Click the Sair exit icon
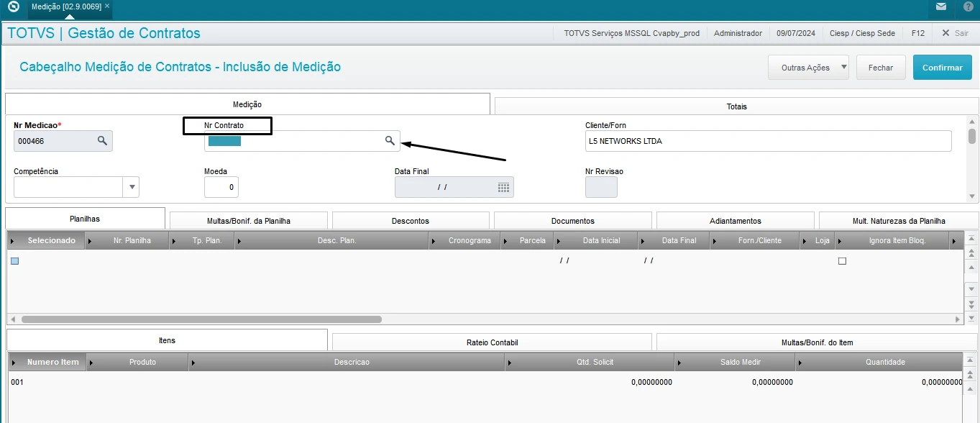The width and height of the screenshot is (980, 423). click(x=946, y=33)
